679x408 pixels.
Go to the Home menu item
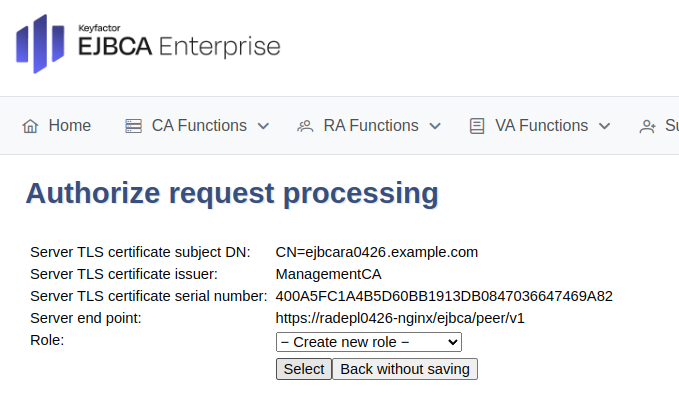point(69,126)
